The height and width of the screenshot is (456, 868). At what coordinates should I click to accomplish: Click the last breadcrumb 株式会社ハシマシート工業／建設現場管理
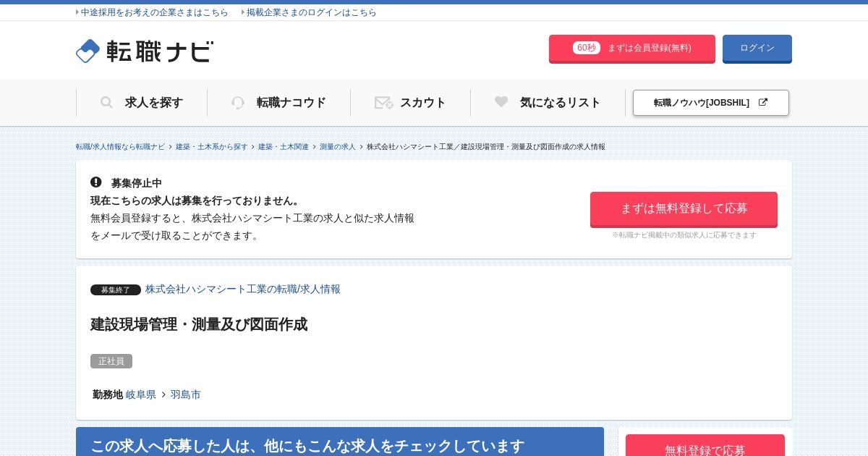tap(486, 147)
